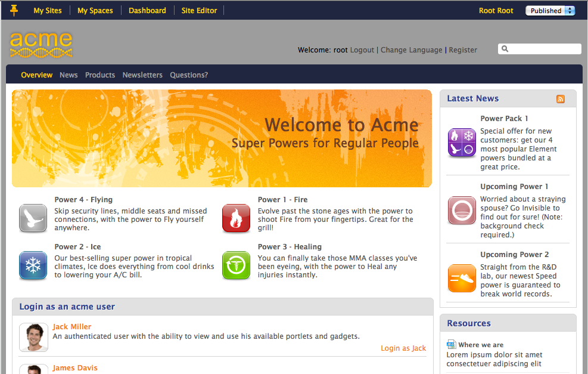This screenshot has width=588, height=374.
Task: Click the Upcoming Power 1 news title
Action: tap(514, 187)
